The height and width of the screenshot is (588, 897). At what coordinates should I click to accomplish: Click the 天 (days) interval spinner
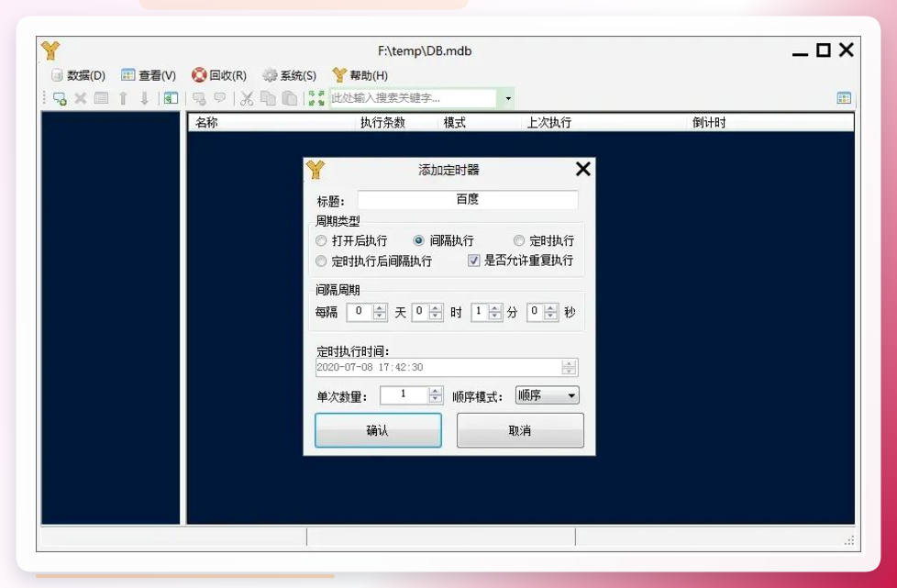[380, 312]
